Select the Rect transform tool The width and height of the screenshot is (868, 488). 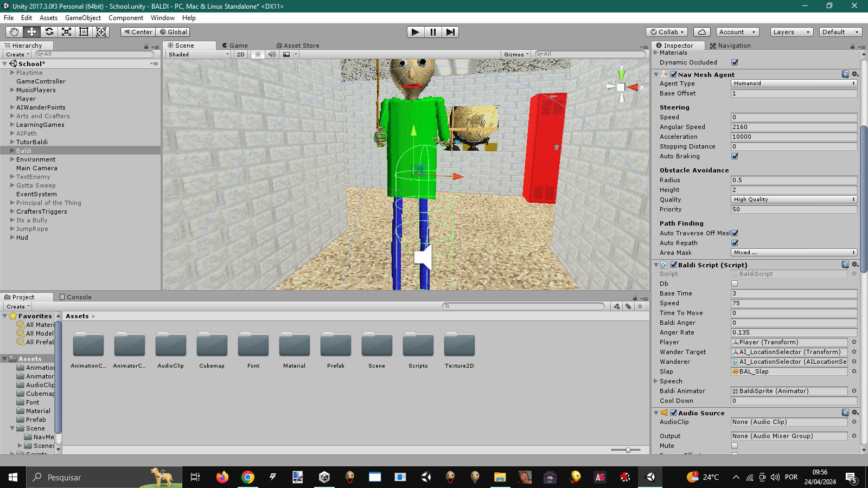[x=84, y=32]
